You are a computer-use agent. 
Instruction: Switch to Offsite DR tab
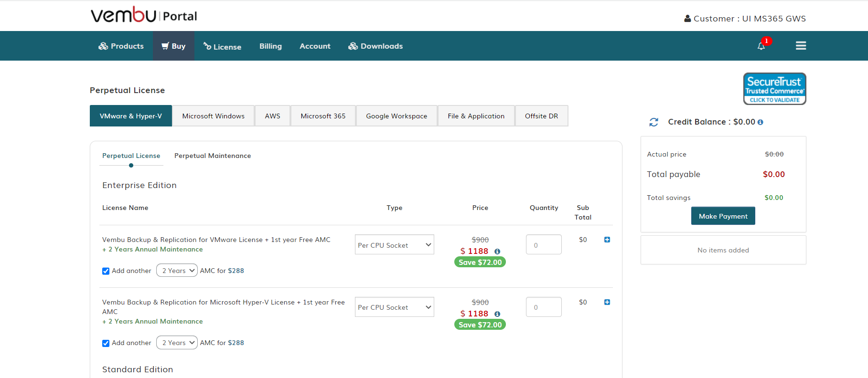click(541, 116)
